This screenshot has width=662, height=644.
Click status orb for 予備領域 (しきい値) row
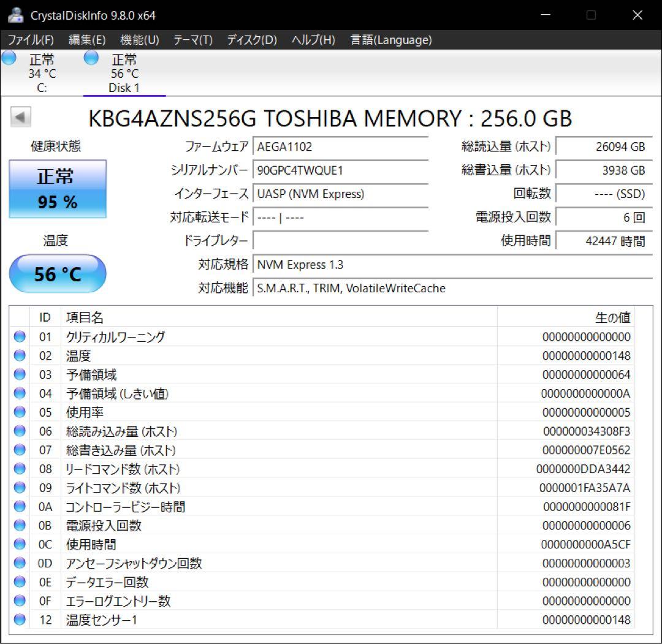(20, 393)
